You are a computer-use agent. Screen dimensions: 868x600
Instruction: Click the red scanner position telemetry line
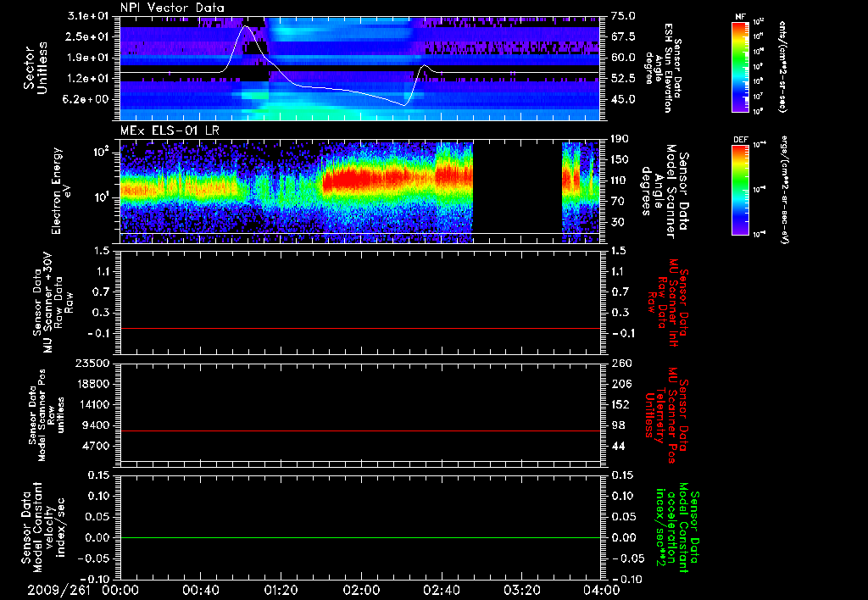pyautogui.click(x=359, y=431)
